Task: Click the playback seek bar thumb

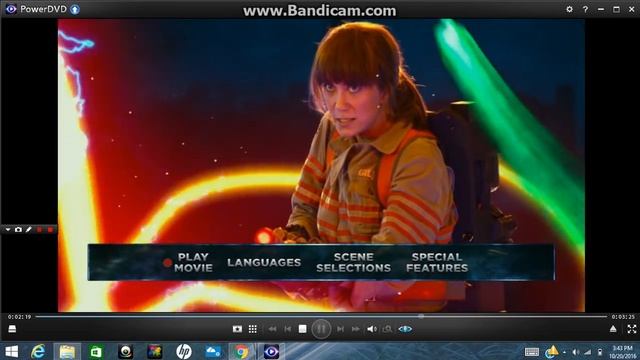Action: 421,316
